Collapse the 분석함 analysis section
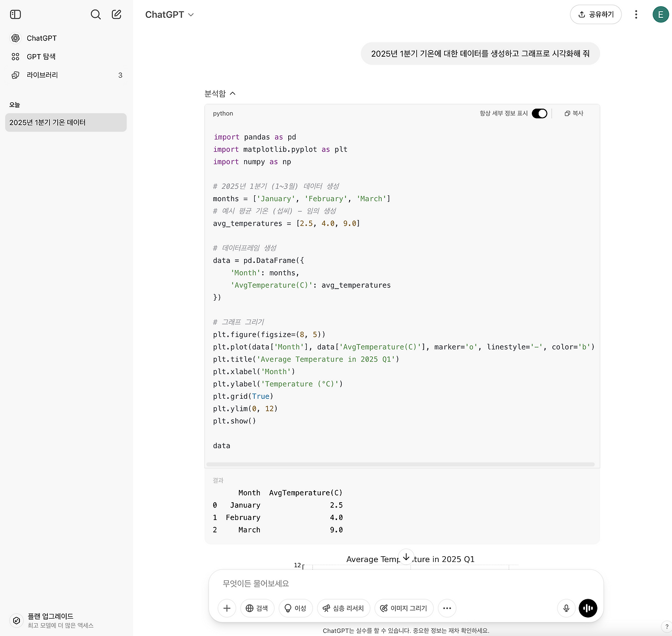Viewport: 672px width, 636px height. (x=220, y=93)
